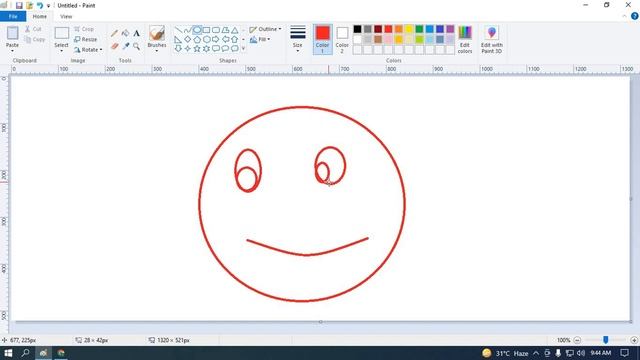
Task: Pick the black color swatch
Action: (357, 29)
